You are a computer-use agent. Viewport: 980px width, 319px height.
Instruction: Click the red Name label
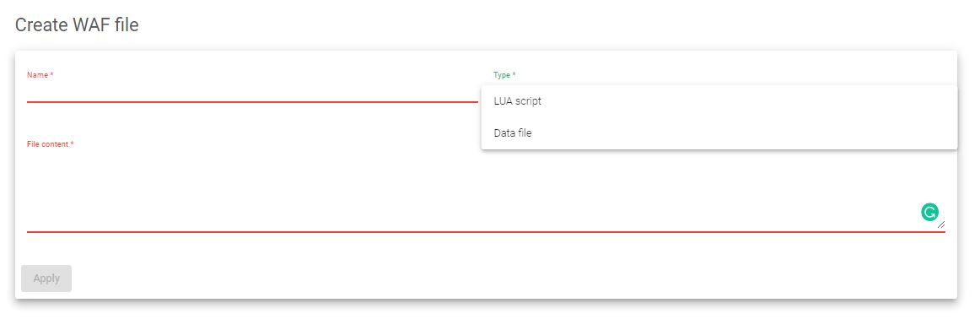[x=40, y=75]
